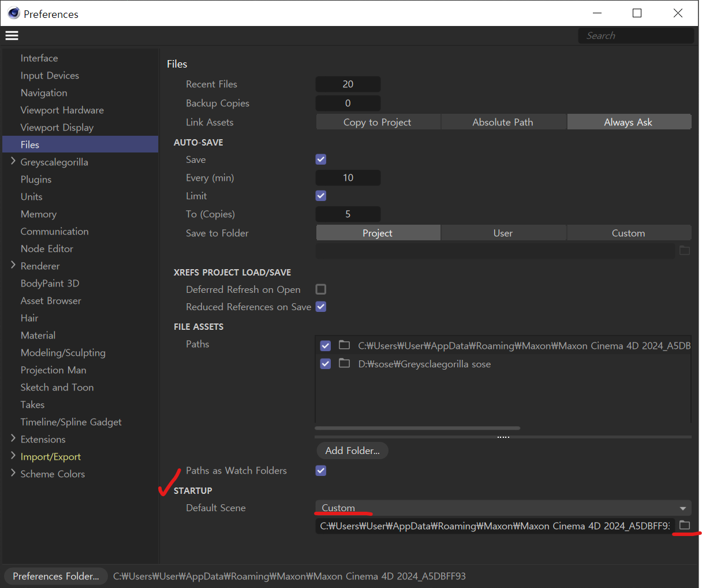This screenshot has height=588, width=702.
Task: Click the "D:\sose\Greysclaegorilla sose" path row text
Action: click(x=424, y=364)
